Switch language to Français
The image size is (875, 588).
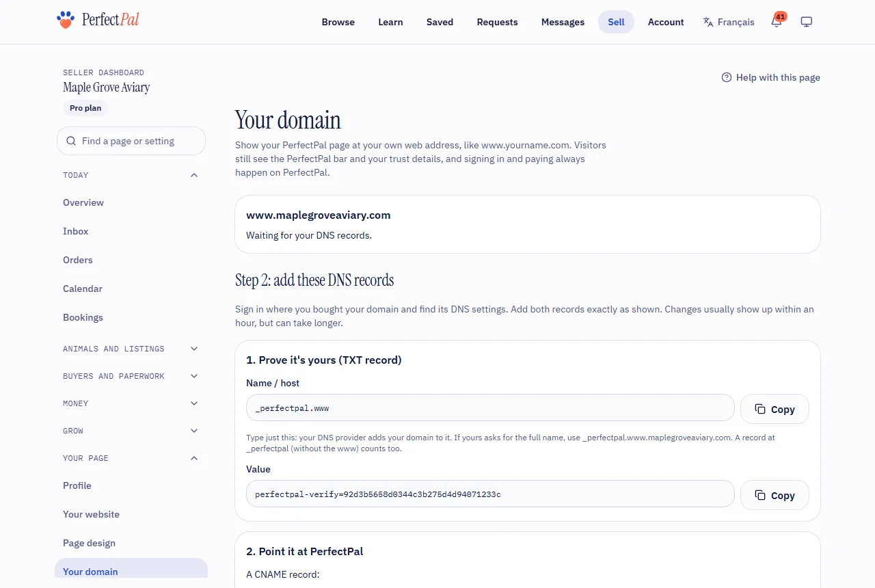[729, 22]
